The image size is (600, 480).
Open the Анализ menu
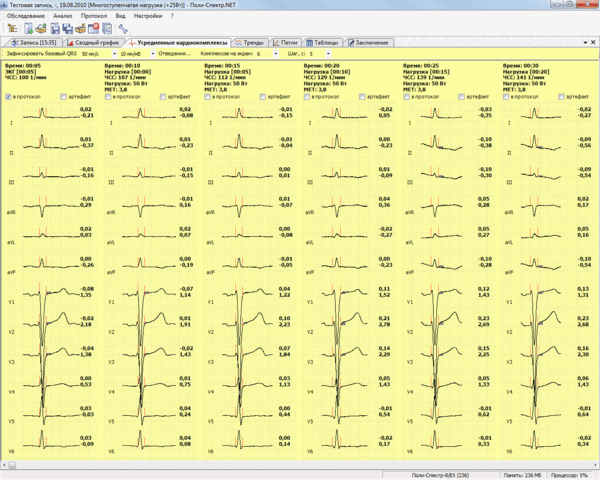coord(62,17)
